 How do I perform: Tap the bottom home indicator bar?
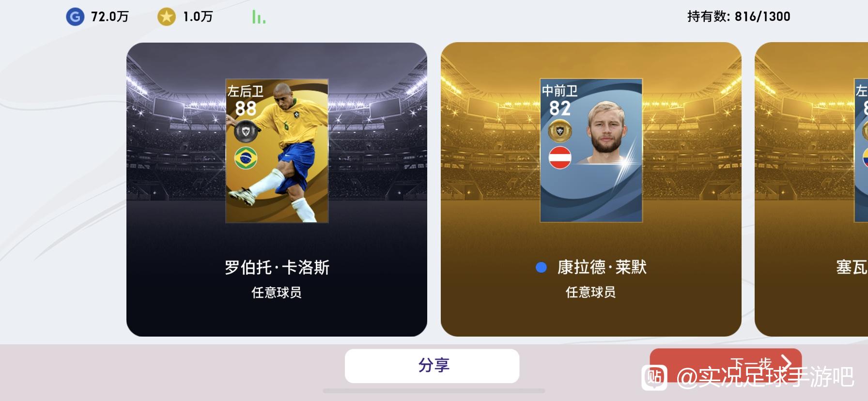coord(434,391)
